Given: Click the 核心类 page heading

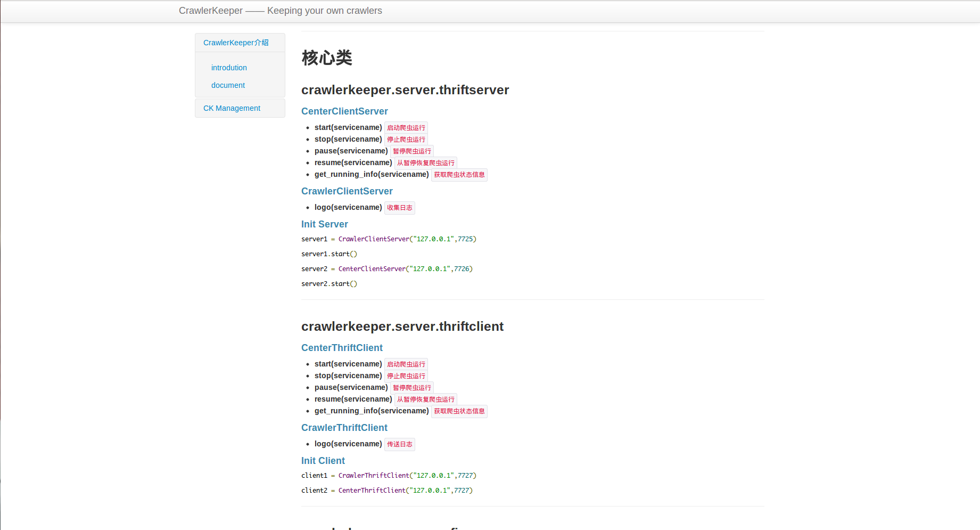Looking at the screenshot, I should click(327, 58).
